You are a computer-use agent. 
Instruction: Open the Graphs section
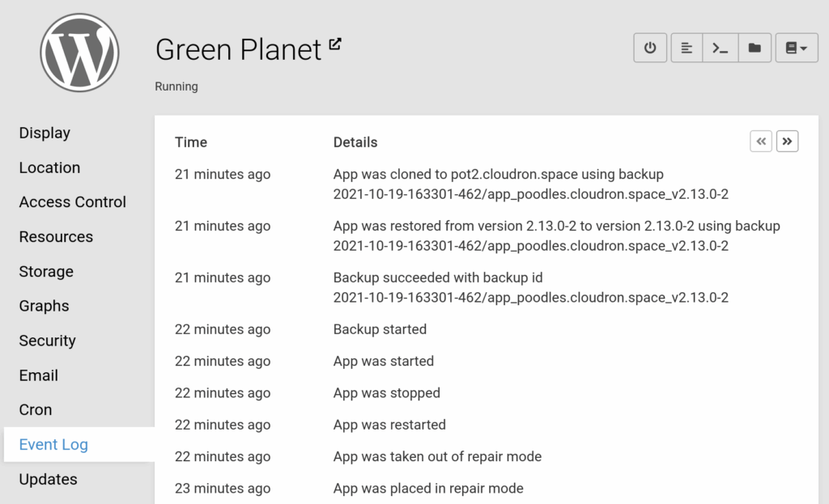click(44, 306)
